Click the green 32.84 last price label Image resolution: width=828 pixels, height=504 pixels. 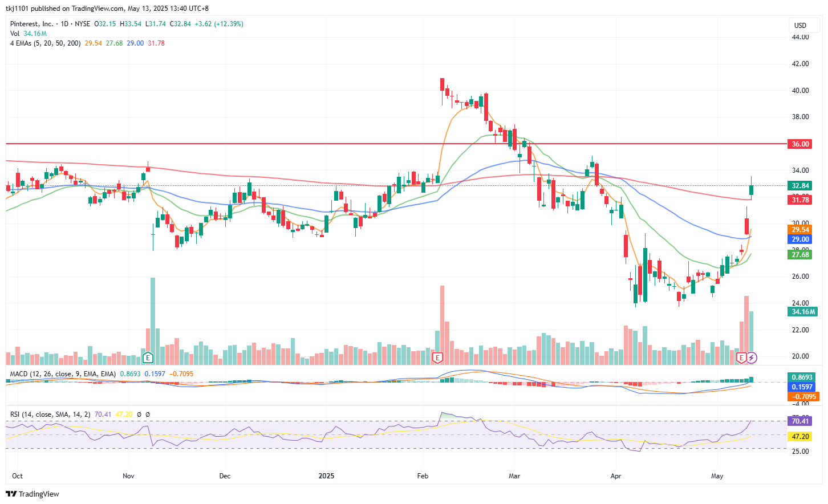point(800,185)
